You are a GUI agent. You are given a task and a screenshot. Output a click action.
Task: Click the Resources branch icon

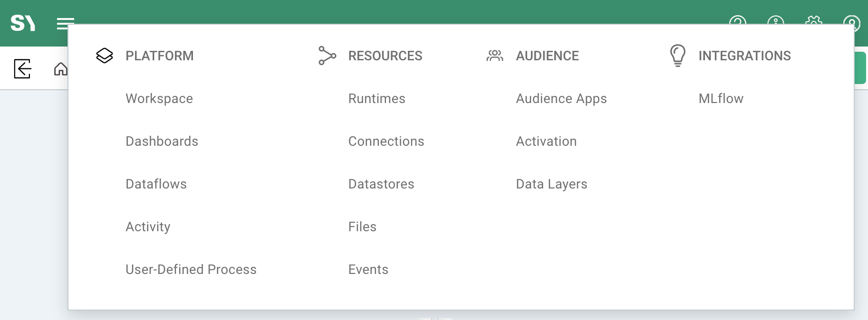[327, 56]
